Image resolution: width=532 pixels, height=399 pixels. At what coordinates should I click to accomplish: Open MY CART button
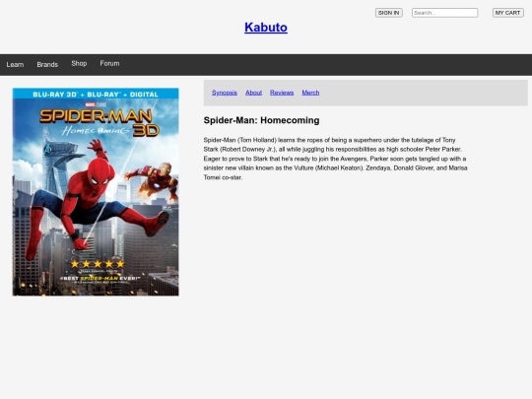point(508,13)
